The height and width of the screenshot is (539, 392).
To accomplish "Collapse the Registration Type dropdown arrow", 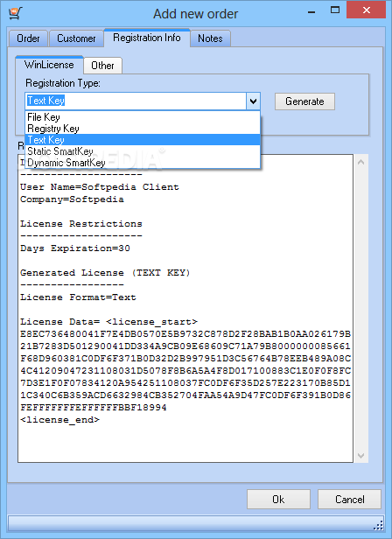I will (253, 101).
